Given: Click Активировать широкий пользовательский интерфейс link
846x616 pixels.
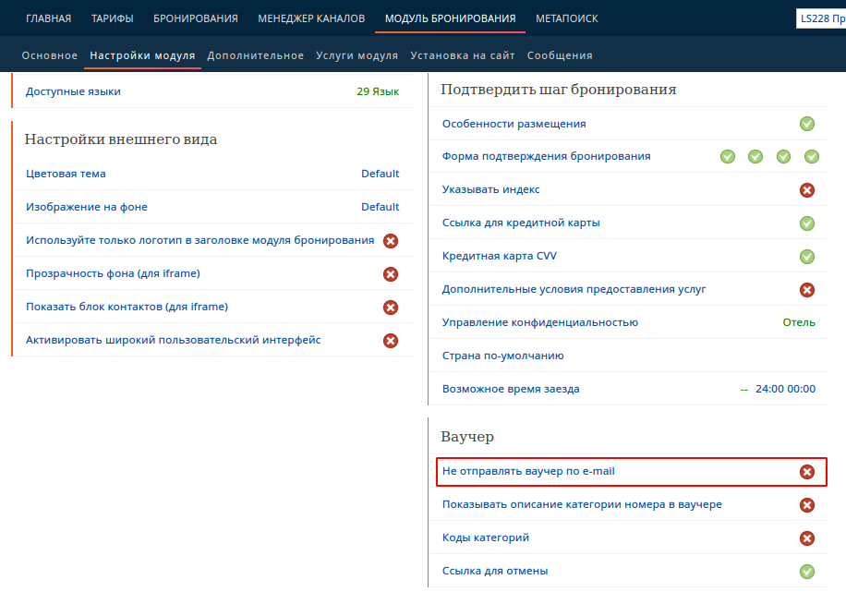Looking at the screenshot, I should tap(174, 341).
